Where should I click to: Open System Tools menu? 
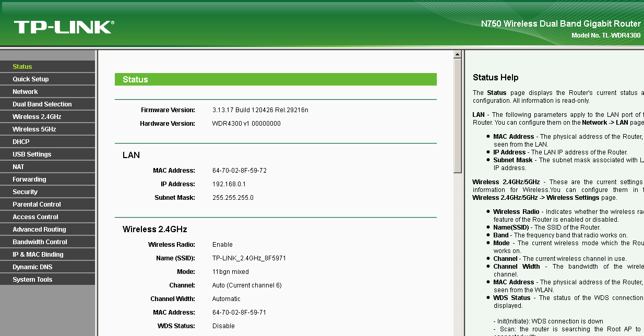coord(32,280)
